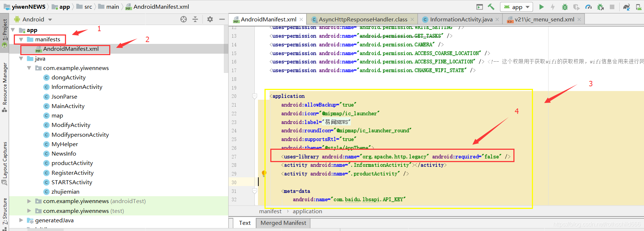The width and height of the screenshot is (644, 231).
Task: Collapse the manifests folder
Action: (x=21, y=40)
